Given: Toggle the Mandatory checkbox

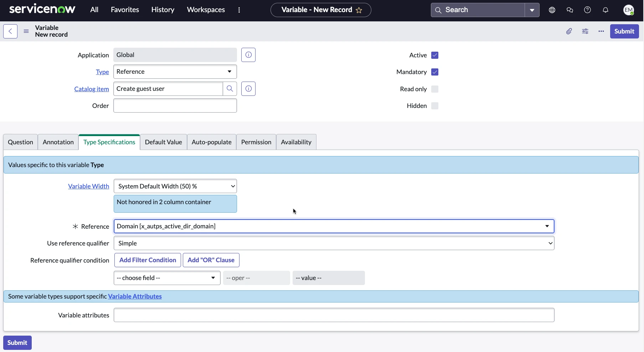Looking at the screenshot, I should 435,72.
